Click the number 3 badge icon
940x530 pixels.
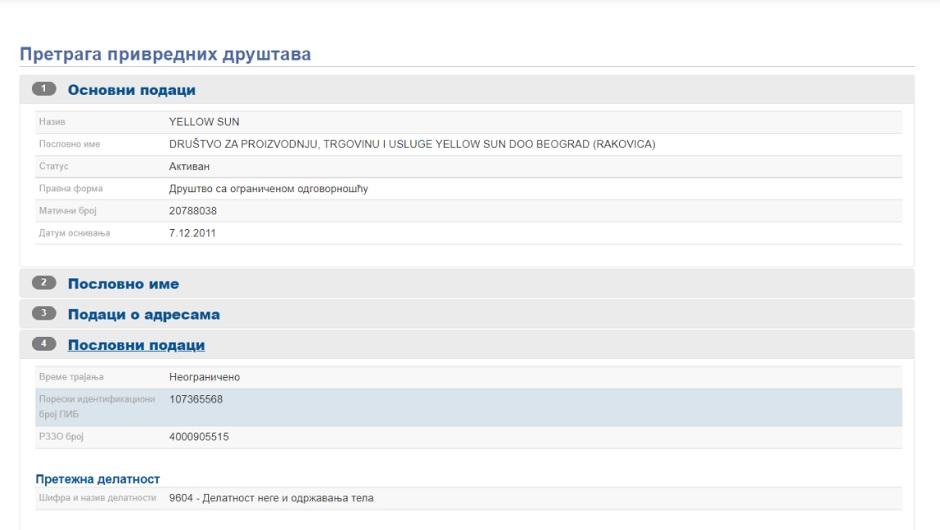45,314
